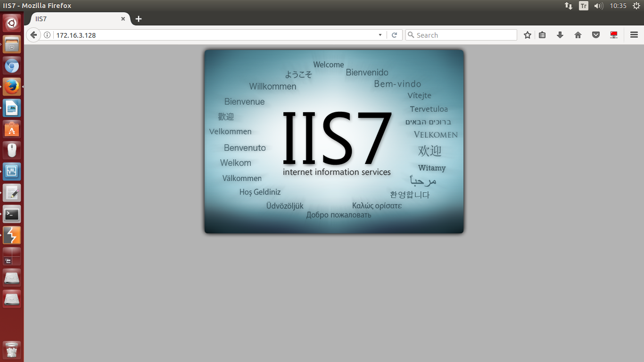Open the sound volume indicator
The image size is (644, 362).
(599, 6)
